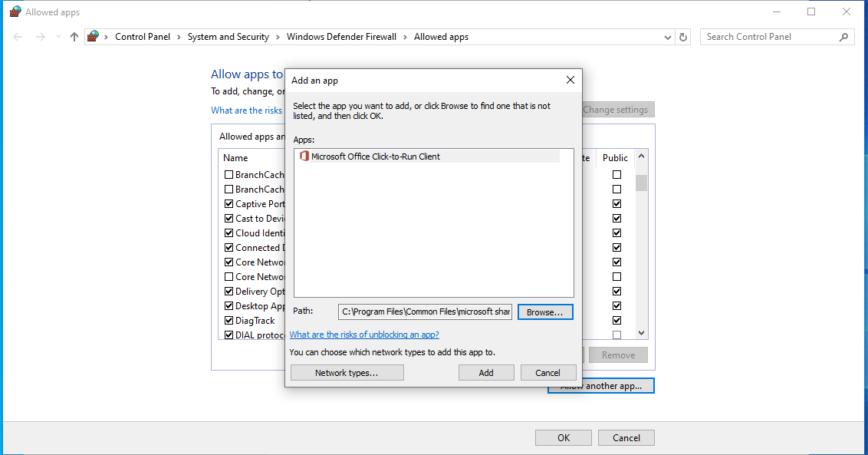This screenshot has height=455, width=868.
Task: Expand chevron after Control Panel breadcrumb
Action: coord(179,37)
